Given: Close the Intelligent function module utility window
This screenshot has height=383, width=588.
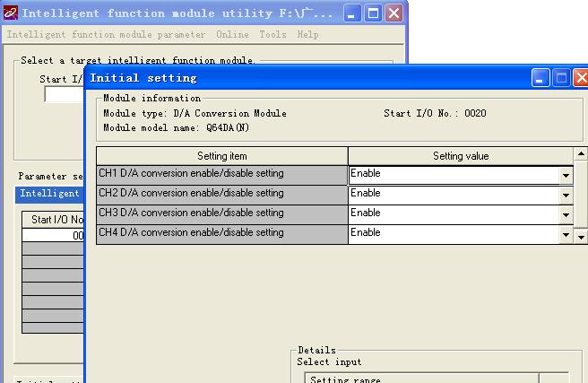Looking at the screenshot, I should [x=393, y=13].
